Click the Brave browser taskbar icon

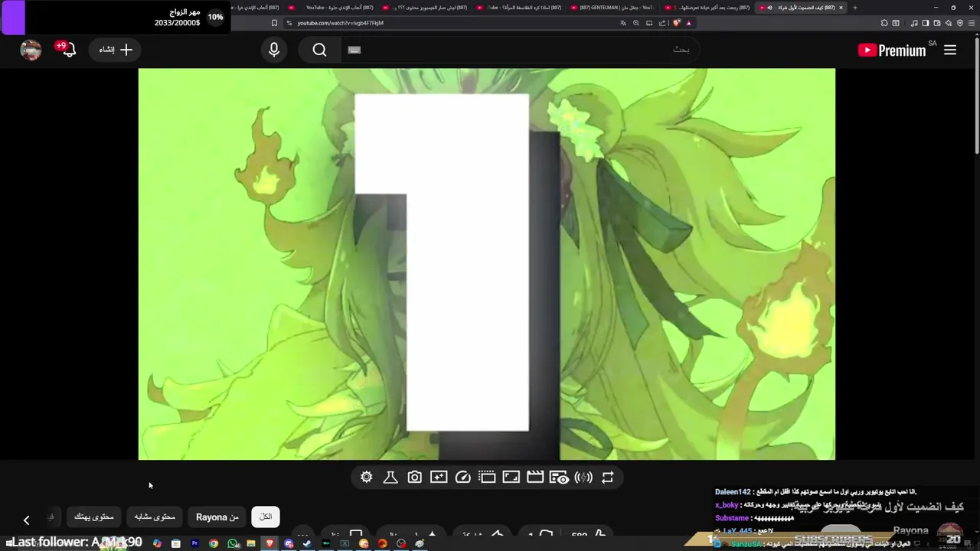269,543
